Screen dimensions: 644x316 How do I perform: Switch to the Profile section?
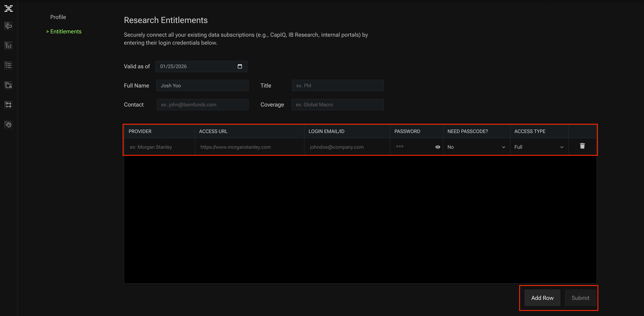[x=58, y=17]
